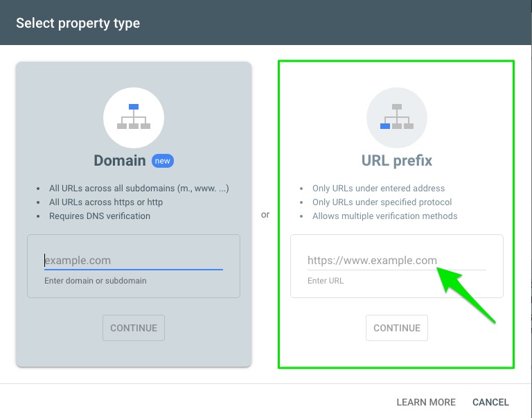
Task: Click CANCEL to dismiss the dialog
Action: point(490,402)
